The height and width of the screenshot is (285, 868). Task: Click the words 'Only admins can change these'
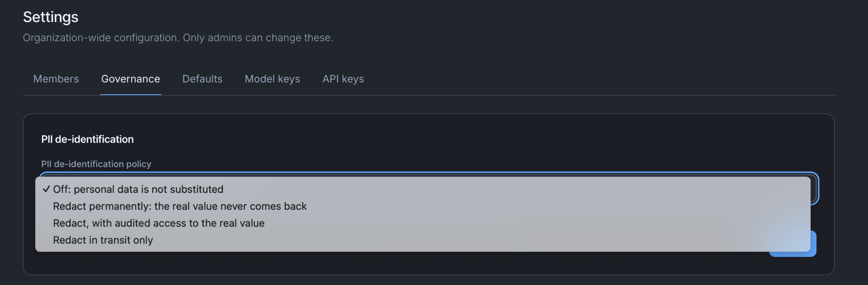258,38
